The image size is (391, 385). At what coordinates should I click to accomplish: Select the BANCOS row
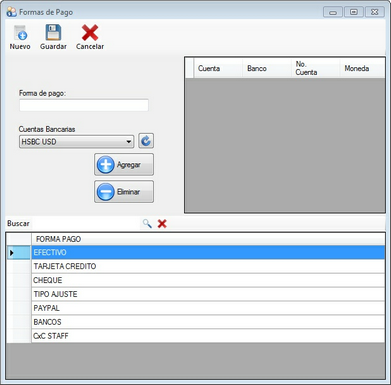coord(208,322)
